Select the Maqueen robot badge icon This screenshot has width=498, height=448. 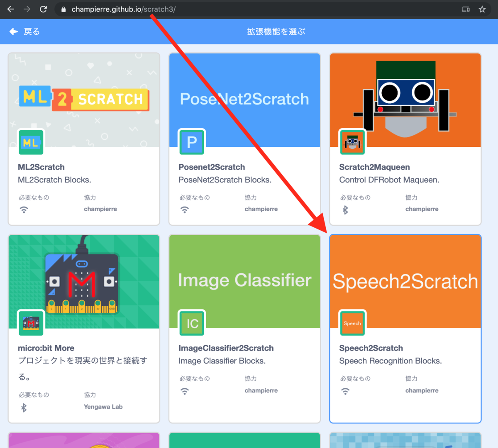[352, 142]
